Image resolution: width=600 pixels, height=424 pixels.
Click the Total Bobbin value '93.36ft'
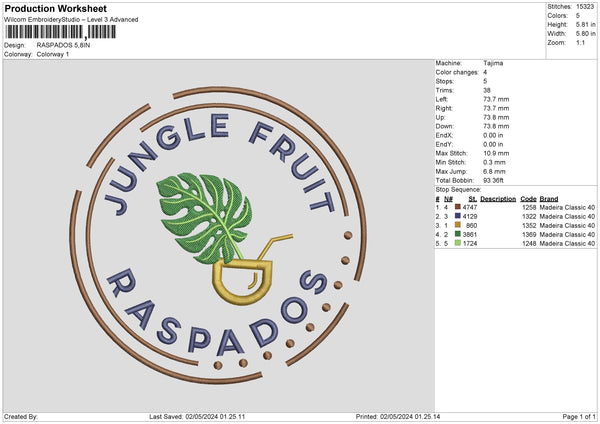point(493,180)
